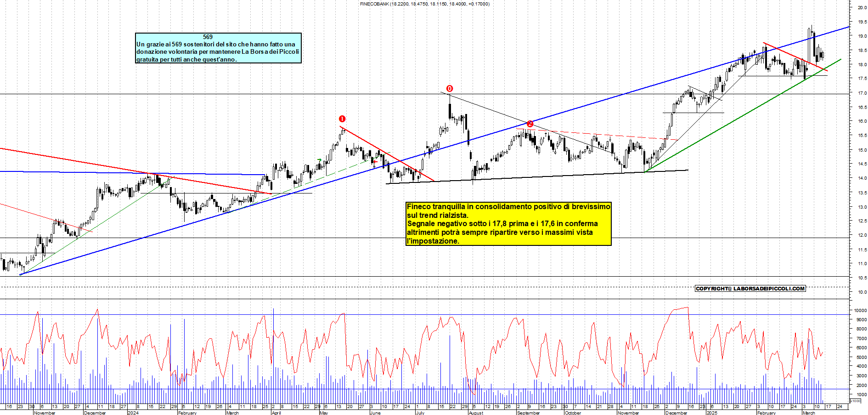Click the July month label
This screenshot has height=415, width=868.
[420, 413]
